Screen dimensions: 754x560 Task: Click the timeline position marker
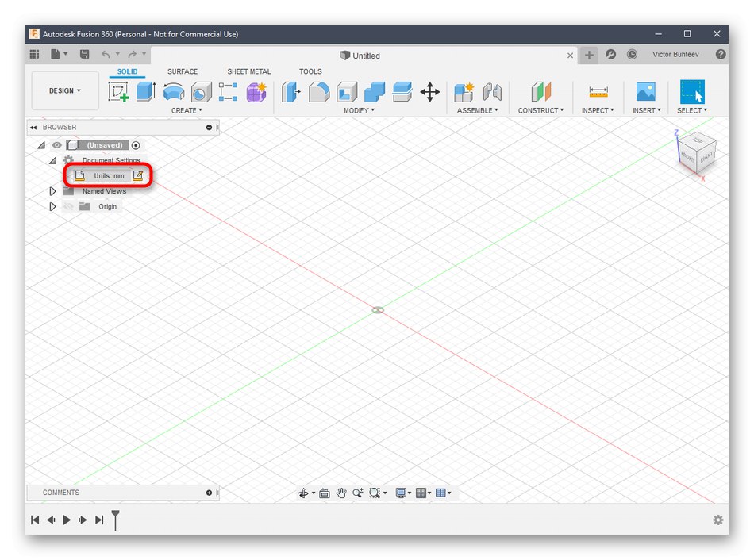point(115,520)
